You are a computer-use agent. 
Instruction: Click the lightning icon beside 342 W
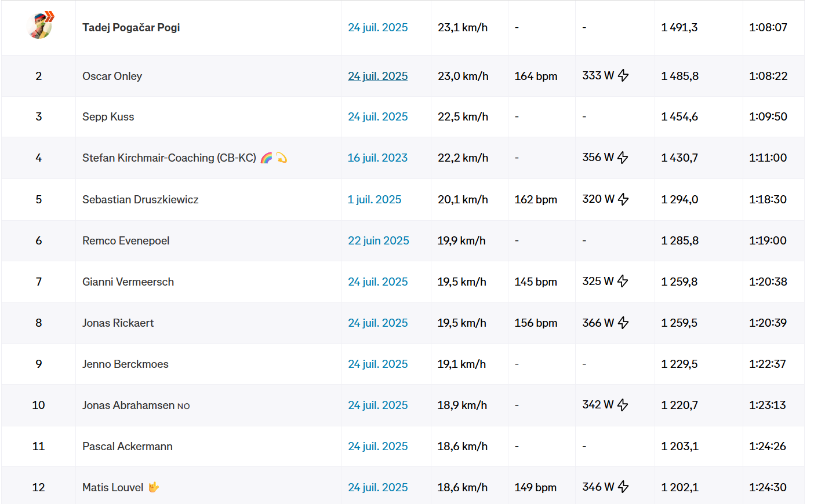pyautogui.click(x=623, y=405)
